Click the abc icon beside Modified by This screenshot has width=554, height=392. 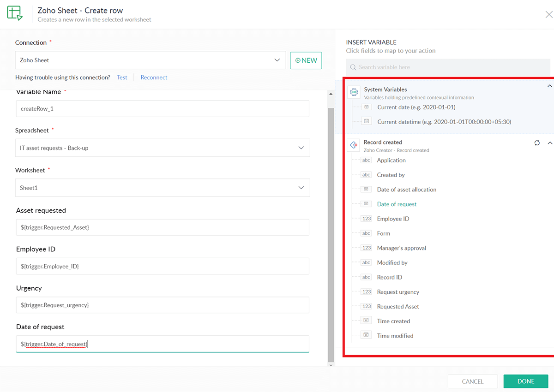click(x=366, y=262)
